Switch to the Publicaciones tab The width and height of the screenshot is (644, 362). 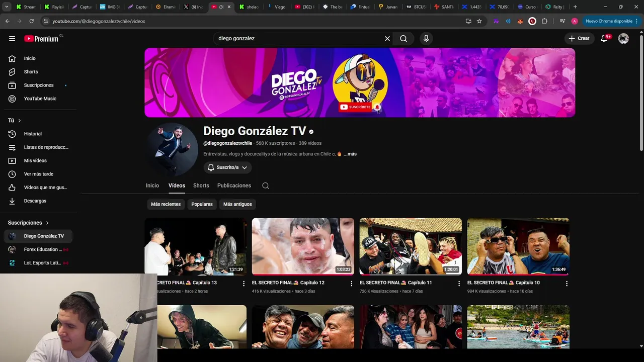pos(234,186)
